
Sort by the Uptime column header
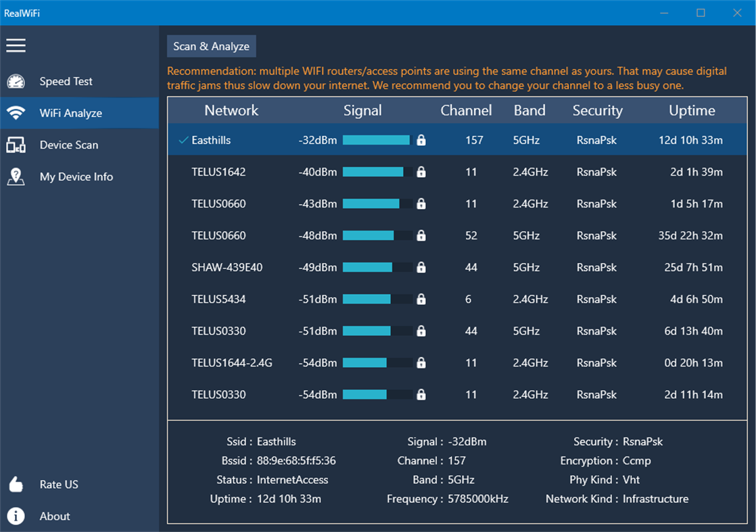[692, 110]
